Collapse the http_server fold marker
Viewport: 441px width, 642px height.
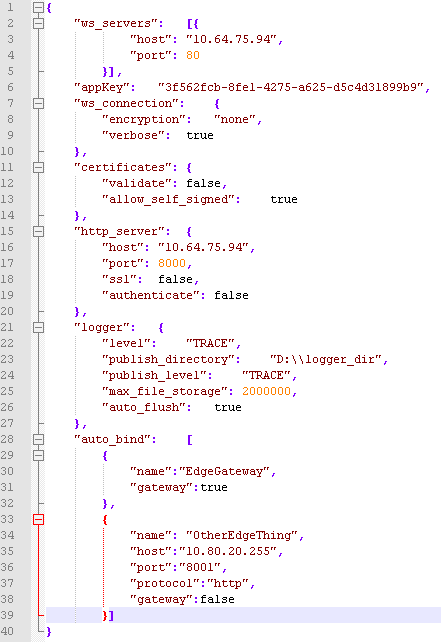(38, 231)
